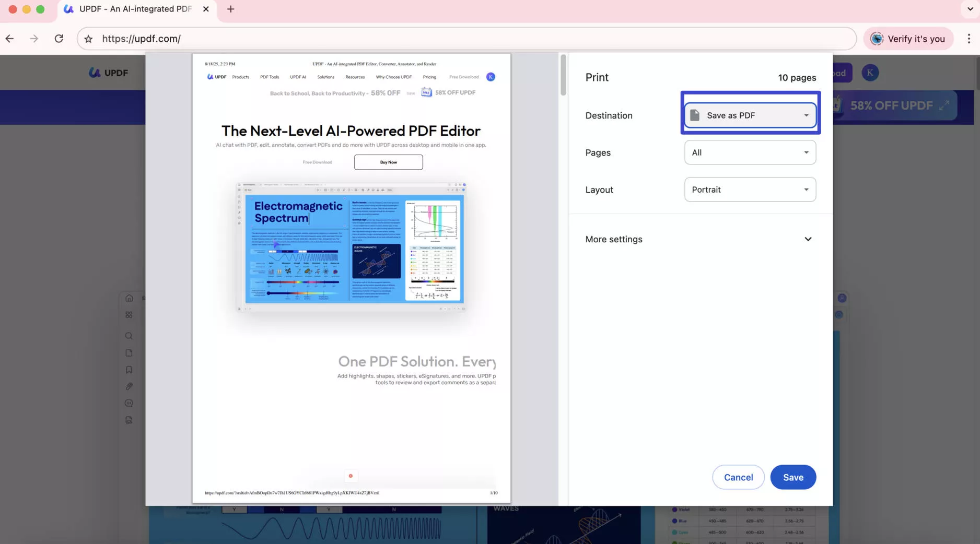Open the Chrome three-dot menu

coord(969,39)
